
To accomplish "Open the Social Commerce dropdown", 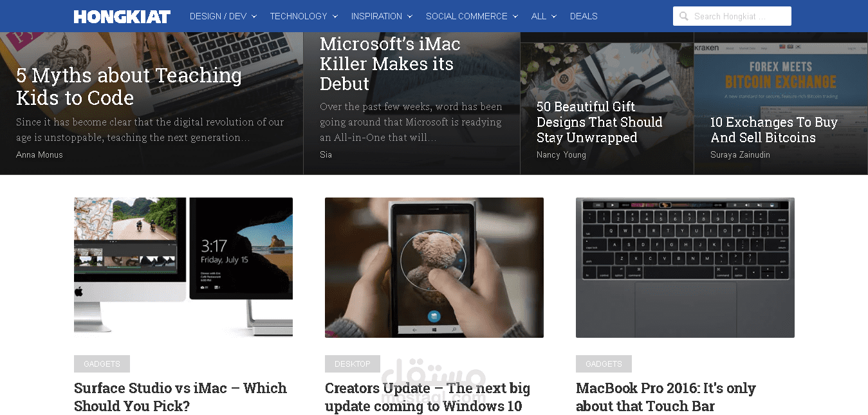I will click(x=472, y=16).
